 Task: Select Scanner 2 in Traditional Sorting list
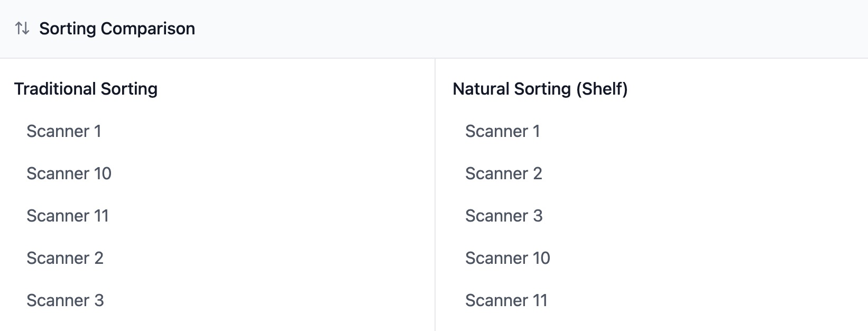[x=65, y=258]
